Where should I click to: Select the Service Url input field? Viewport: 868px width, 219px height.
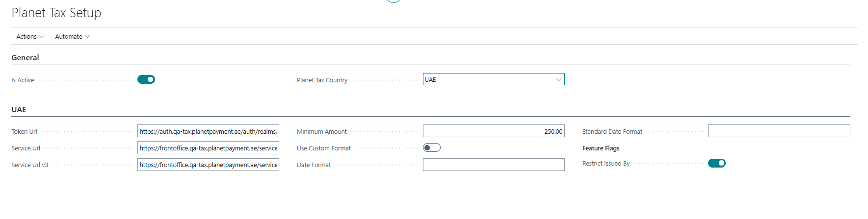[208, 148]
